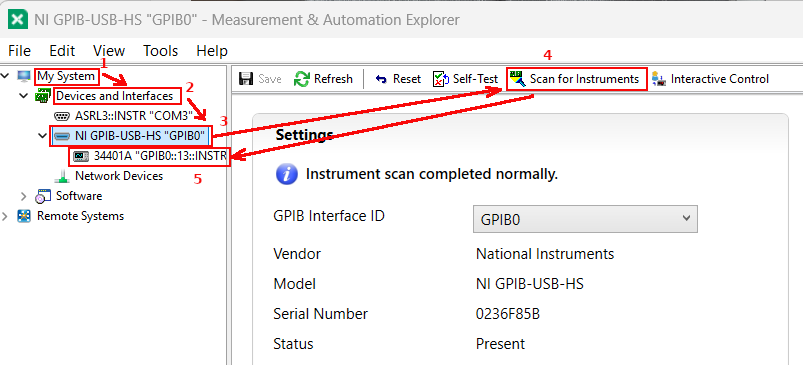The width and height of the screenshot is (803, 365).
Task: Click the GPIB Interface ID label
Action: click(329, 216)
